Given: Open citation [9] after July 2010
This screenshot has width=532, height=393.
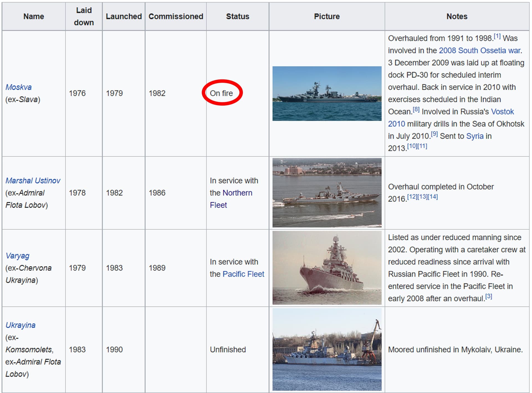Looking at the screenshot, I should (434, 134).
